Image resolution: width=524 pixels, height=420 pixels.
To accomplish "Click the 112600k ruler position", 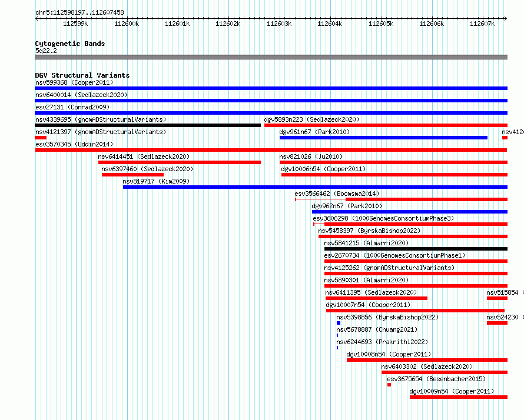I will [127, 24].
